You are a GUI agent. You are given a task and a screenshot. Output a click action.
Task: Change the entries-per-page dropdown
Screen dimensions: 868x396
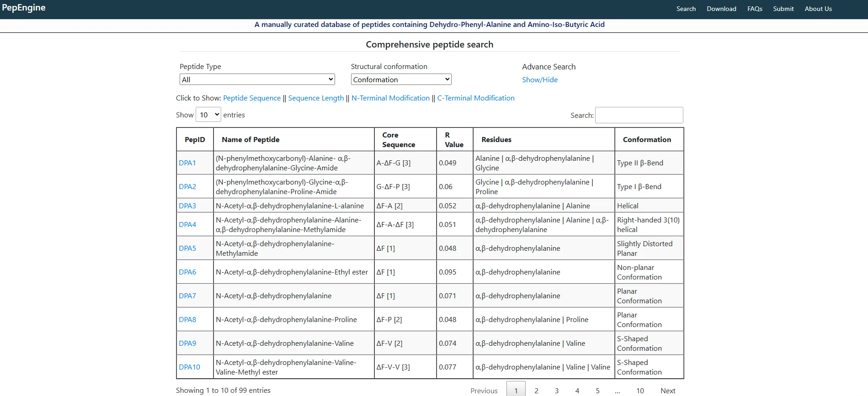(x=208, y=115)
